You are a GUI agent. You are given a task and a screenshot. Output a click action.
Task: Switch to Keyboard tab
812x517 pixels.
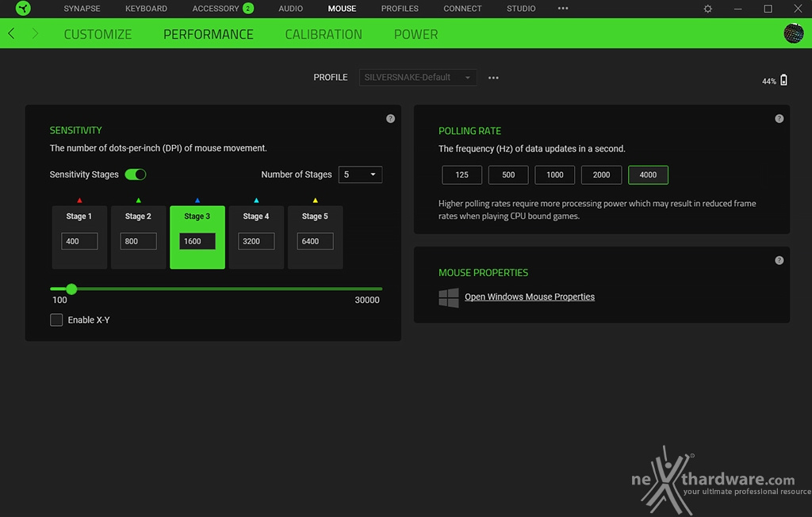(146, 9)
